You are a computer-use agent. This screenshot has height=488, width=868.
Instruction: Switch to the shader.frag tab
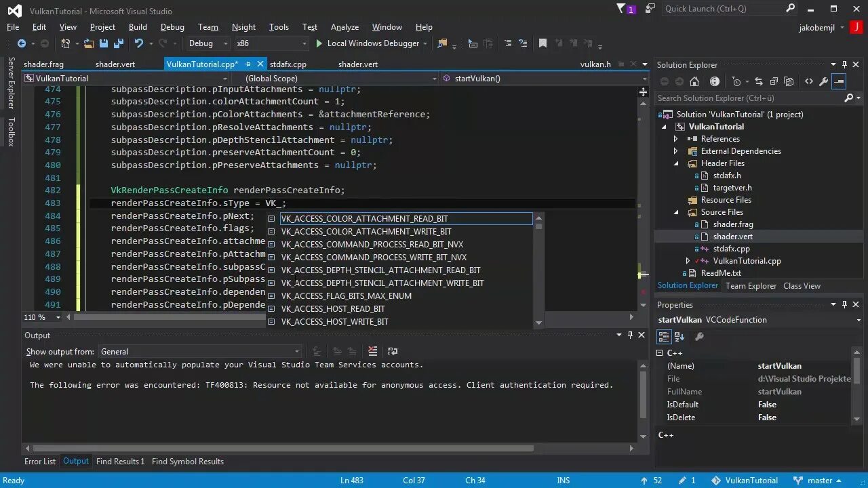point(43,64)
